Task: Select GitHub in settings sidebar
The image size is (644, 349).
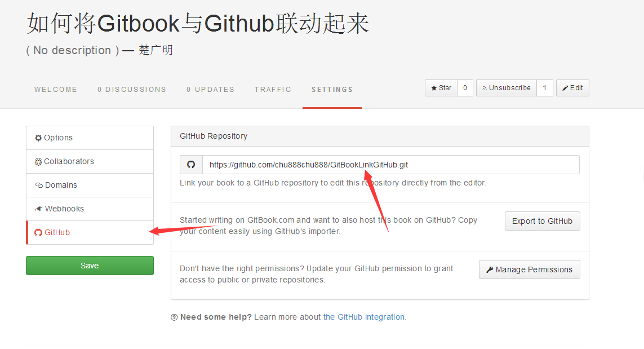Action: click(90, 233)
